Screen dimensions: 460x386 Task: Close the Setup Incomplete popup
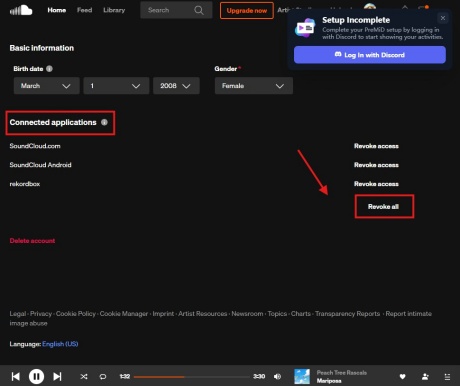click(443, 18)
